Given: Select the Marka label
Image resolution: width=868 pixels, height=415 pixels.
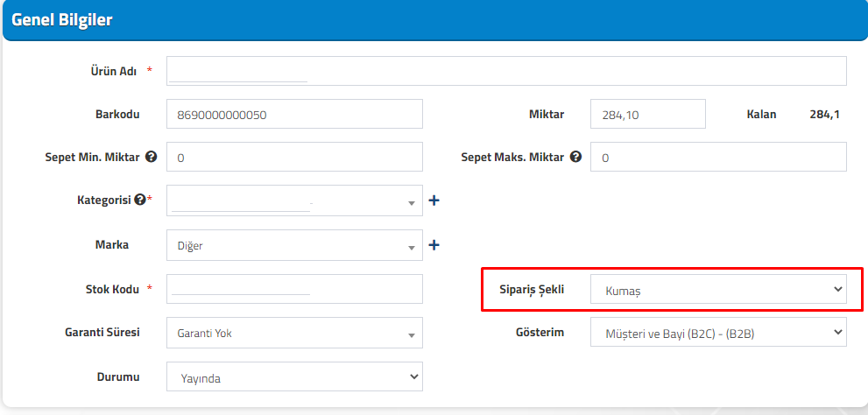Looking at the screenshot, I should 112,244.
